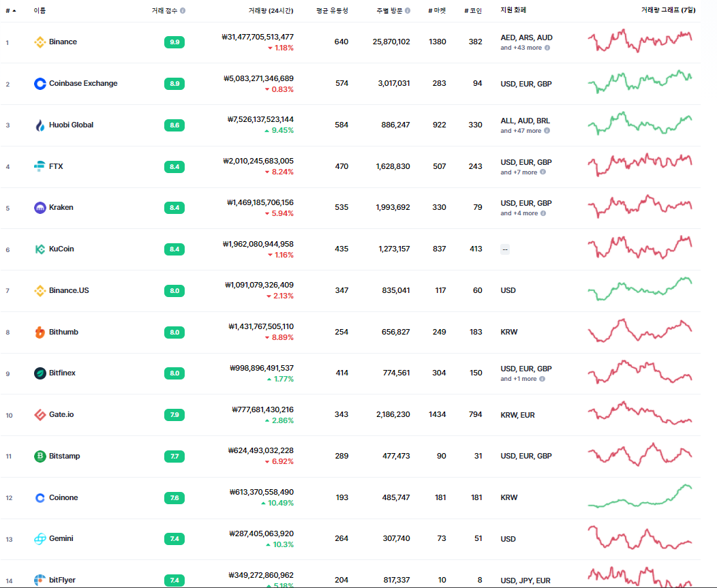
Task: Click Huobi Global's 8.6 score badge
Action: (x=174, y=125)
